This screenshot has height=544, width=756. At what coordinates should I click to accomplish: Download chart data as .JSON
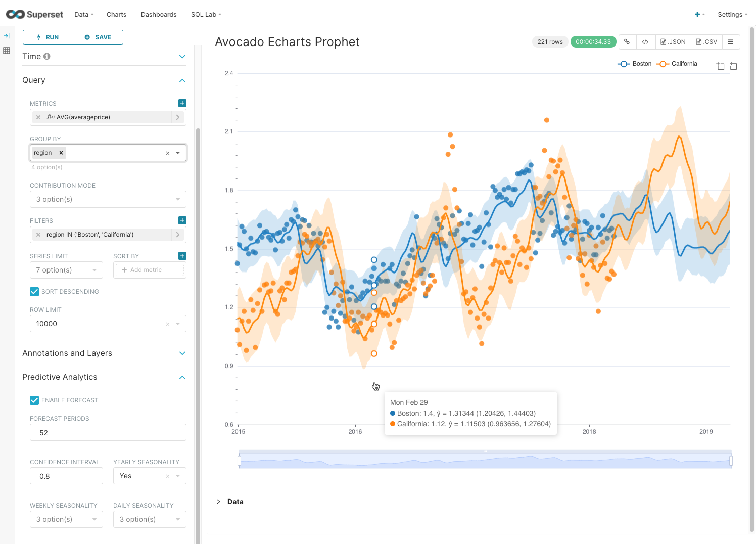pyautogui.click(x=673, y=41)
